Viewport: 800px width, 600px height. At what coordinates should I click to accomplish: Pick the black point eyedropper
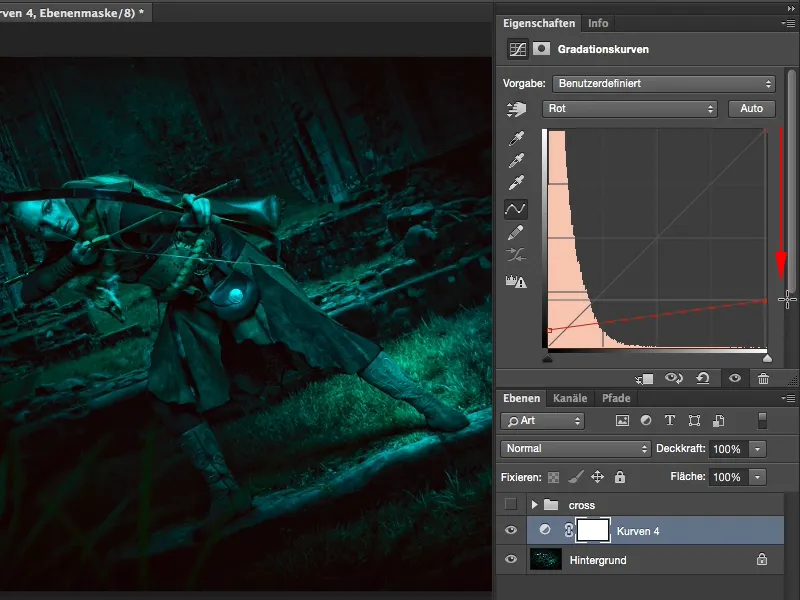pos(516,138)
